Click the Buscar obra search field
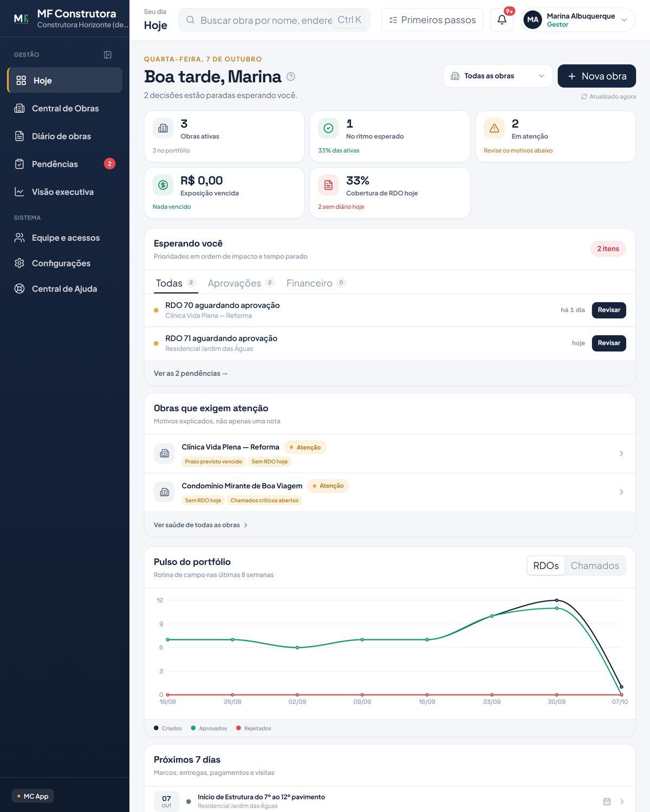This screenshot has width=650, height=812. (x=274, y=20)
